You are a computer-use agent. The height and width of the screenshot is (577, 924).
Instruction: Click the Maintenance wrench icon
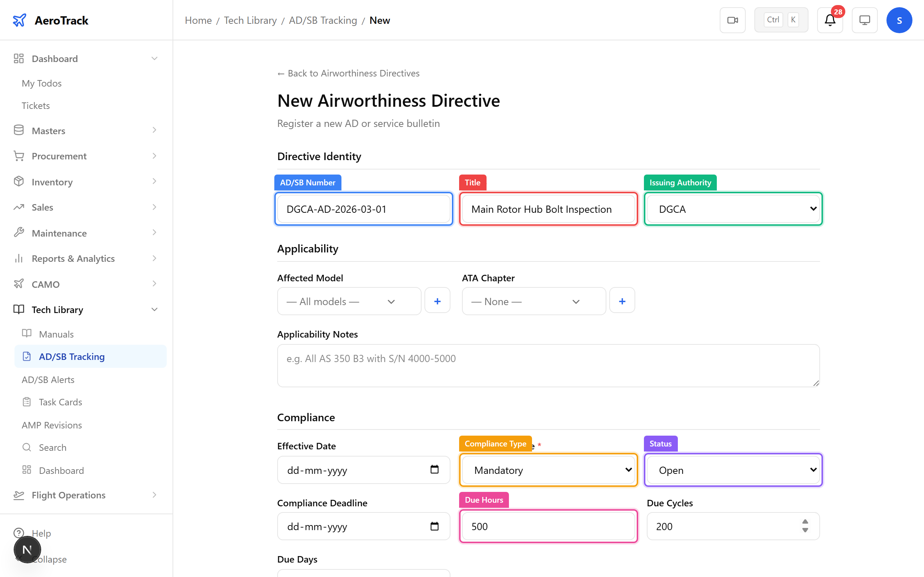[19, 232]
